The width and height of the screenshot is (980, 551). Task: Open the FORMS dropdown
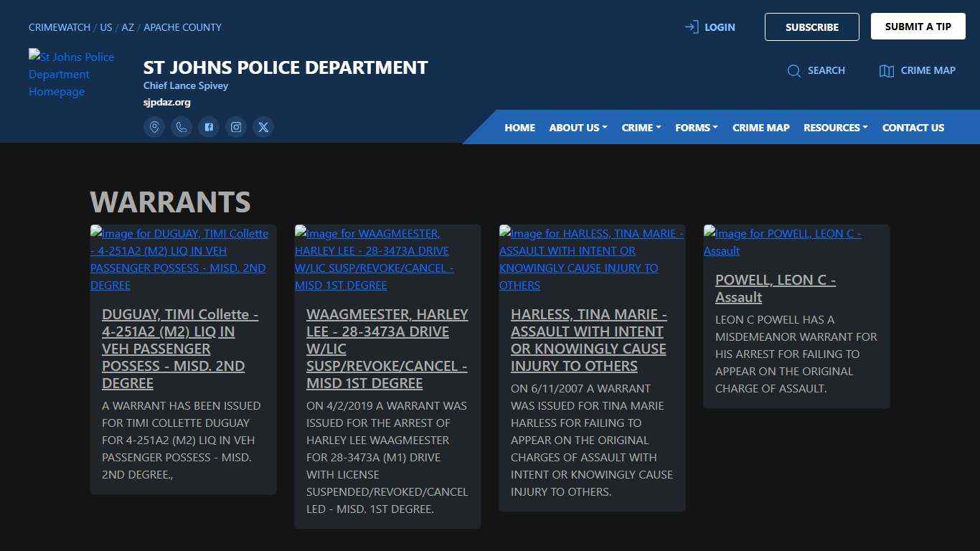695,127
